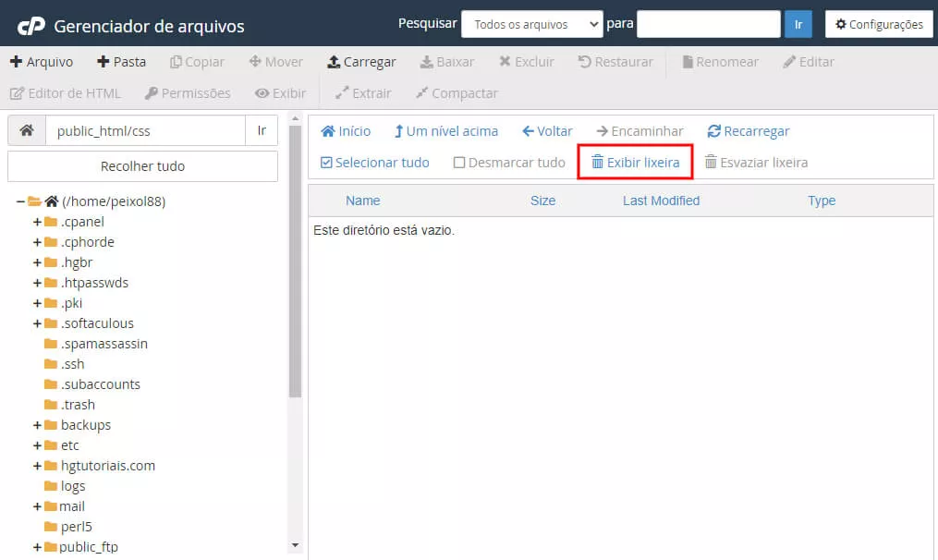938x560 pixels.
Task: Click Recolher tudo button
Action: coord(142,166)
